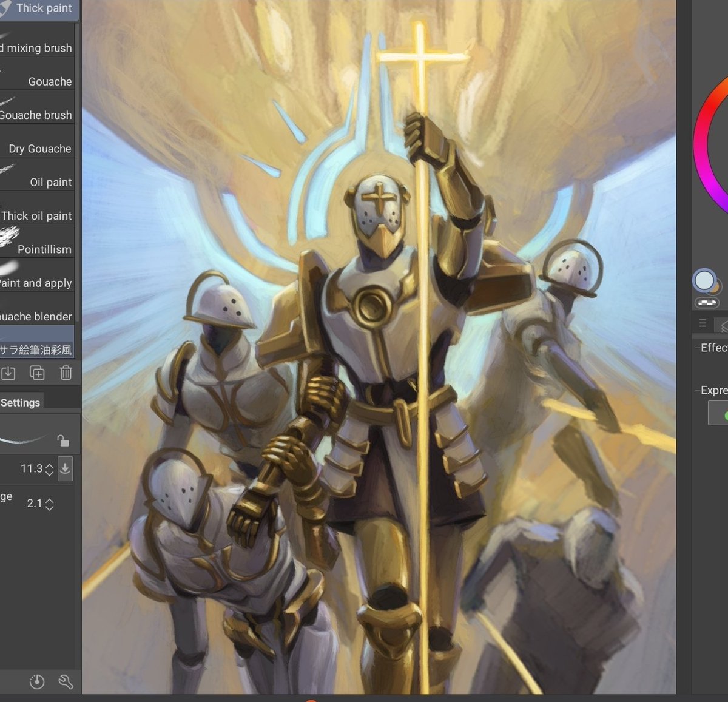Click the import sub tool material icon

pos(8,373)
